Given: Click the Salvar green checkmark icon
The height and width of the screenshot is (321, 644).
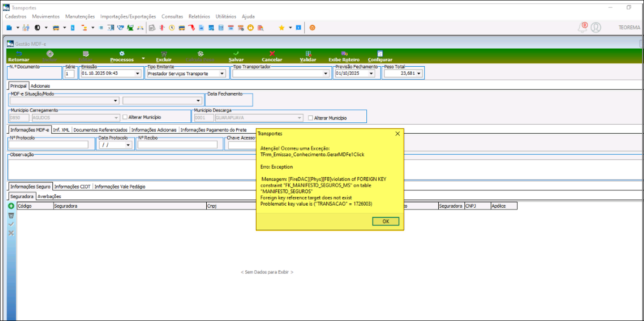Looking at the screenshot, I should (236, 54).
